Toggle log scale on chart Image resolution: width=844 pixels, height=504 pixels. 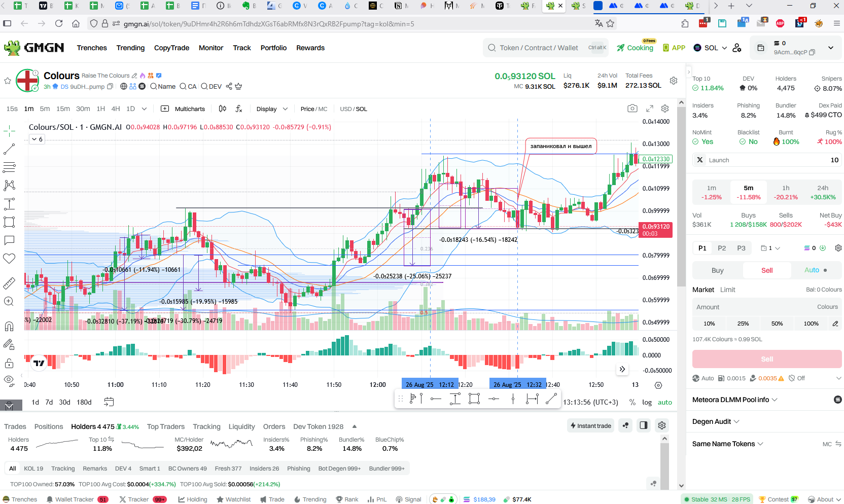[647, 403]
